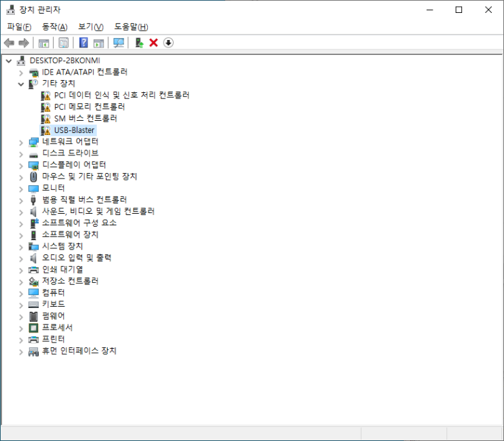Select PCI 데이터 인식 및 신호 처리 컨트롤러

[x=121, y=95]
